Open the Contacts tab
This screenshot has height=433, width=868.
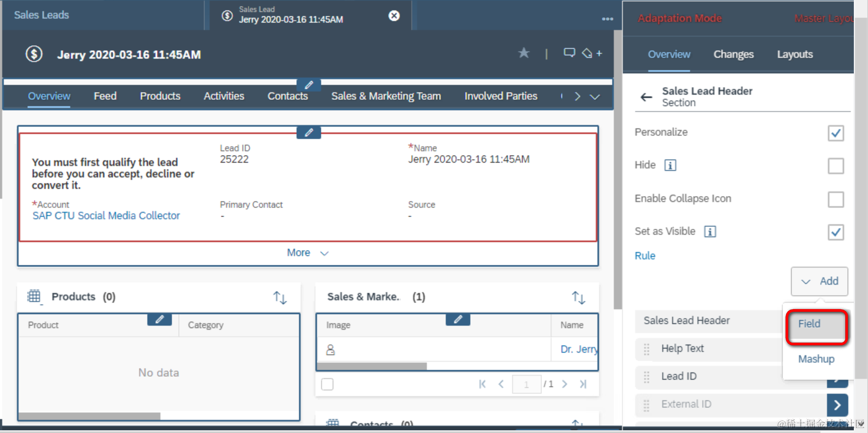tap(288, 96)
